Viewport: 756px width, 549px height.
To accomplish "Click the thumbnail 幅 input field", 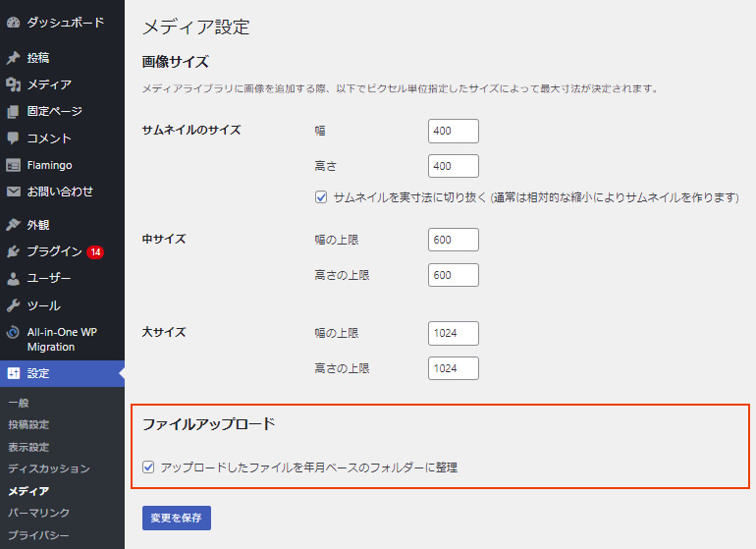I will (x=453, y=131).
